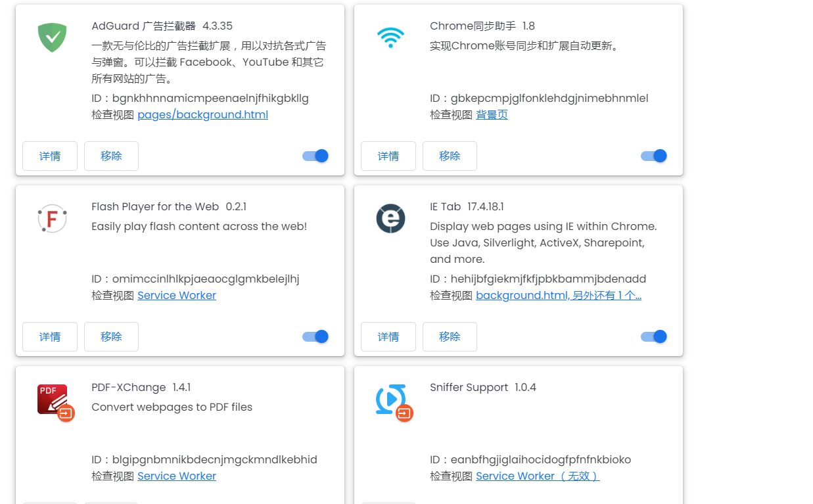
Task: Click Sniffer Support ID eanbfhgjiglaihocidogfpfnfnkbioko
Action: coord(530,459)
